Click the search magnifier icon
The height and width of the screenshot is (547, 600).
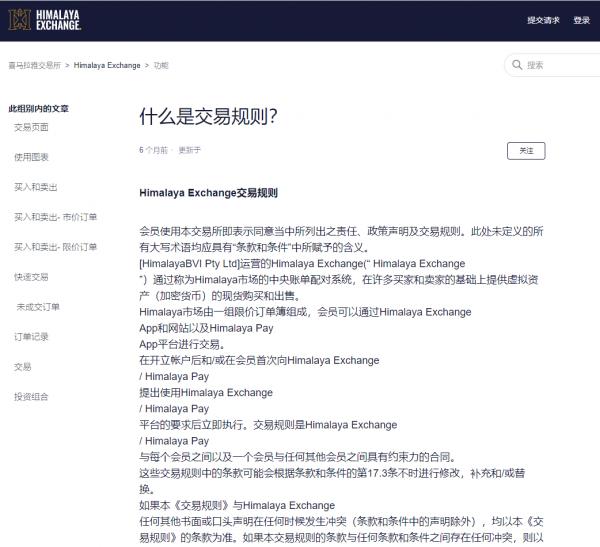tap(517, 65)
